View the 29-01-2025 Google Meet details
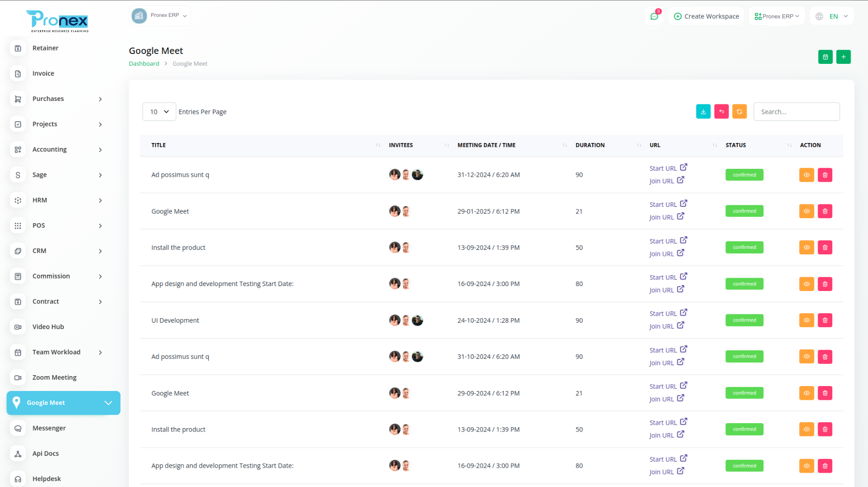 tap(807, 211)
